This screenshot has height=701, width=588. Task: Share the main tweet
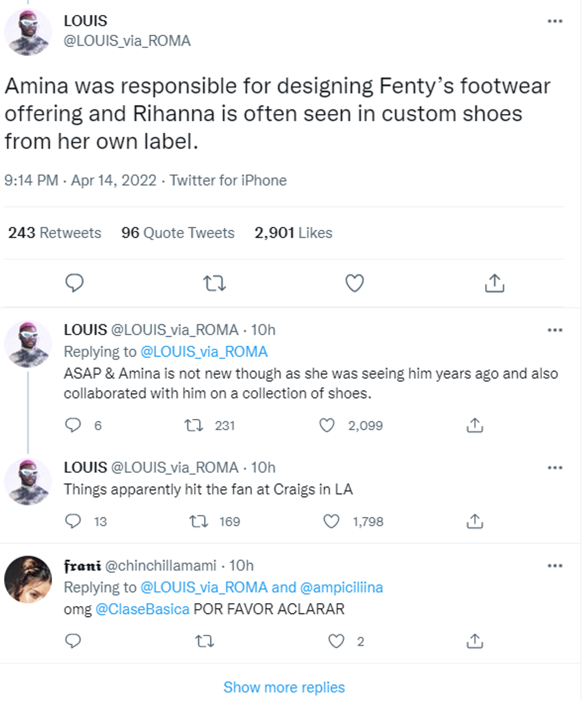point(494,283)
